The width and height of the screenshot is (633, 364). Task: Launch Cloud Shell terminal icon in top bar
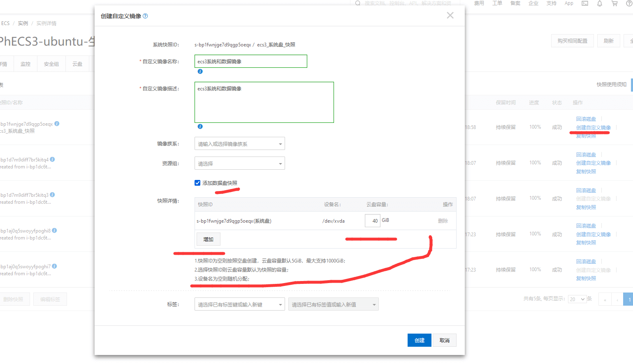[584, 4]
